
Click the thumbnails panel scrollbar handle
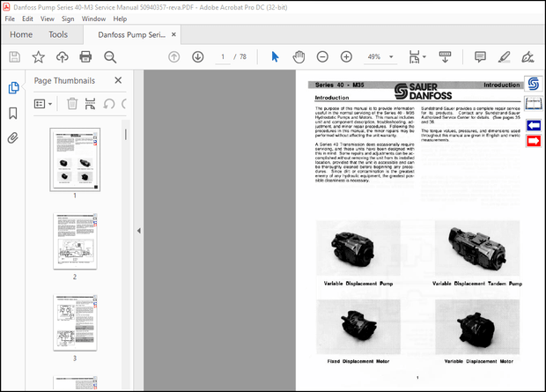tap(126, 135)
